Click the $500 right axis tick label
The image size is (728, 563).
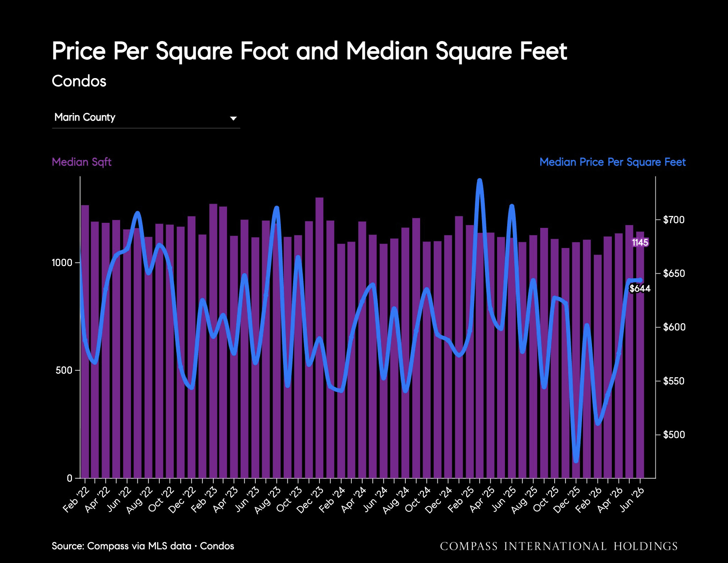(674, 435)
